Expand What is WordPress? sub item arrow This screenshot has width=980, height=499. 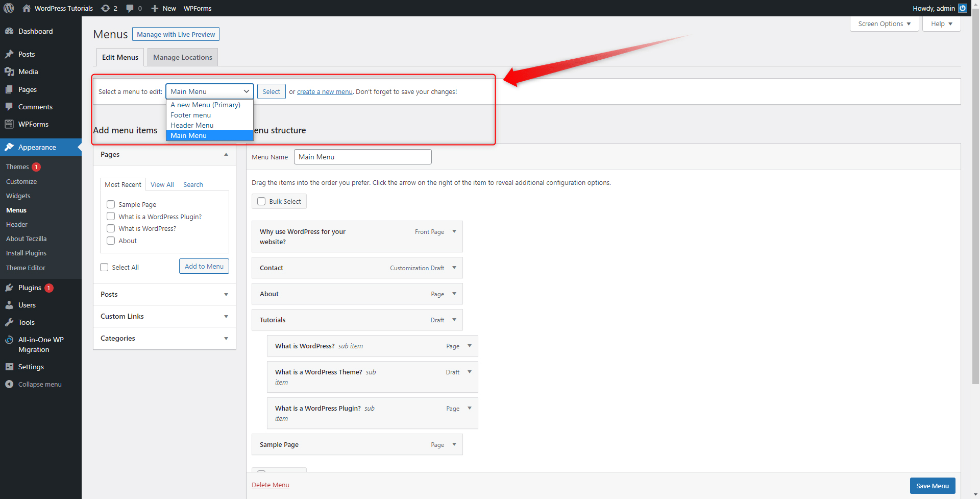click(x=470, y=346)
